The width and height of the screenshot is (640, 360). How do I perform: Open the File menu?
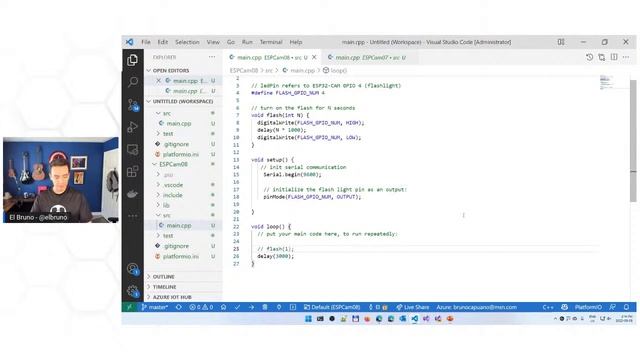coord(146,42)
